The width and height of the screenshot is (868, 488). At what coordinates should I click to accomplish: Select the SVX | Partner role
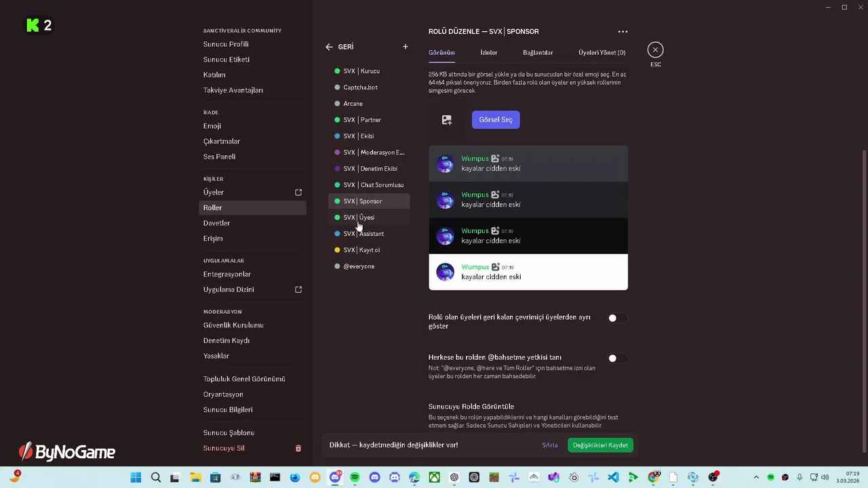369,120
